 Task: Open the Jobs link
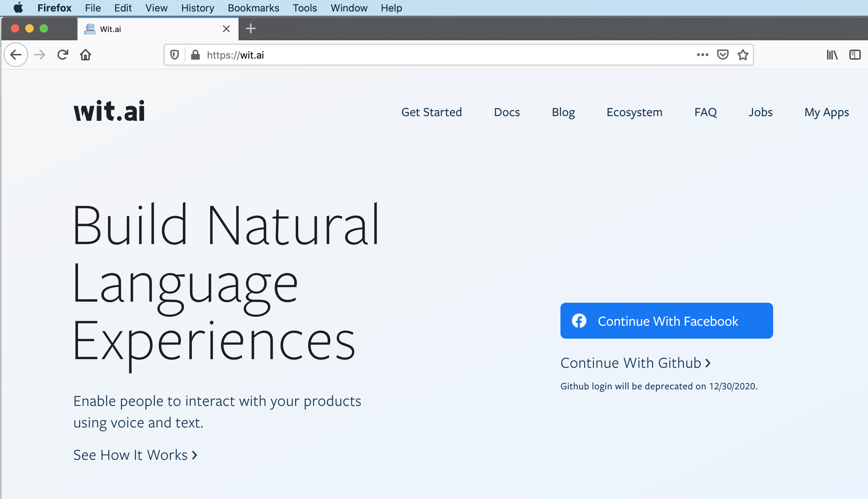pyautogui.click(x=760, y=112)
